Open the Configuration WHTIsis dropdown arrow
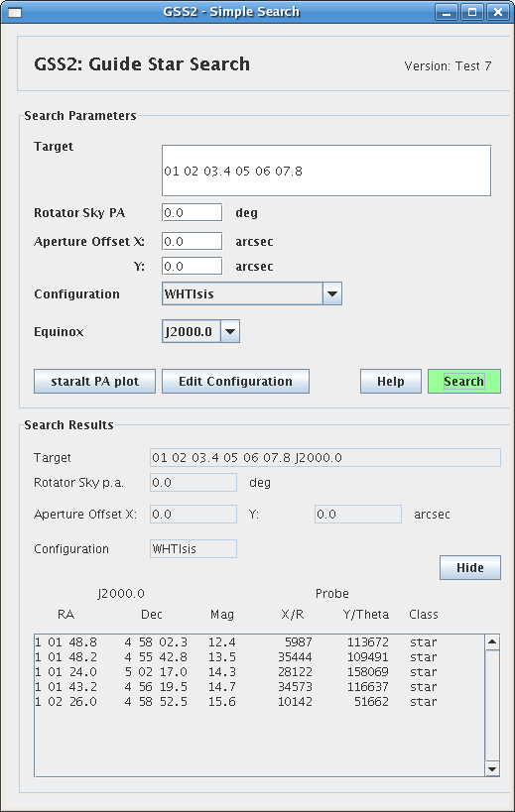The width and height of the screenshot is (515, 812). (332, 293)
